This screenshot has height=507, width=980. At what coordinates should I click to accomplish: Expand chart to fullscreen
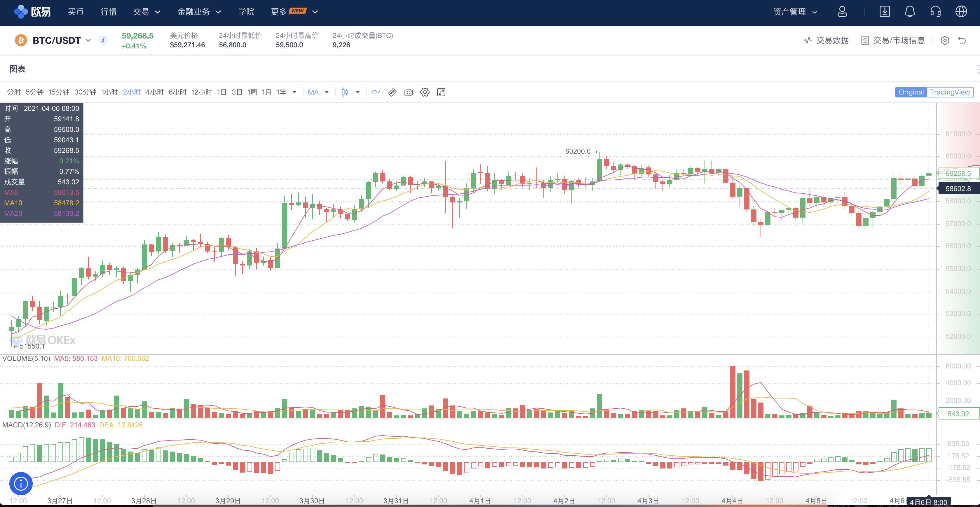(x=441, y=92)
